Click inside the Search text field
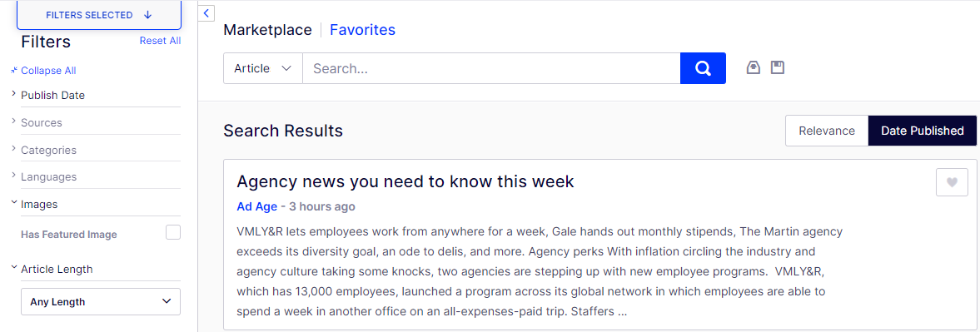This screenshot has width=980, height=332. [x=491, y=68]
